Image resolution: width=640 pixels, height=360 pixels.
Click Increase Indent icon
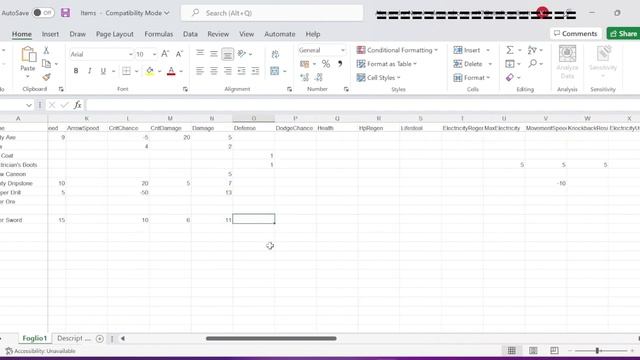[256, 71]
